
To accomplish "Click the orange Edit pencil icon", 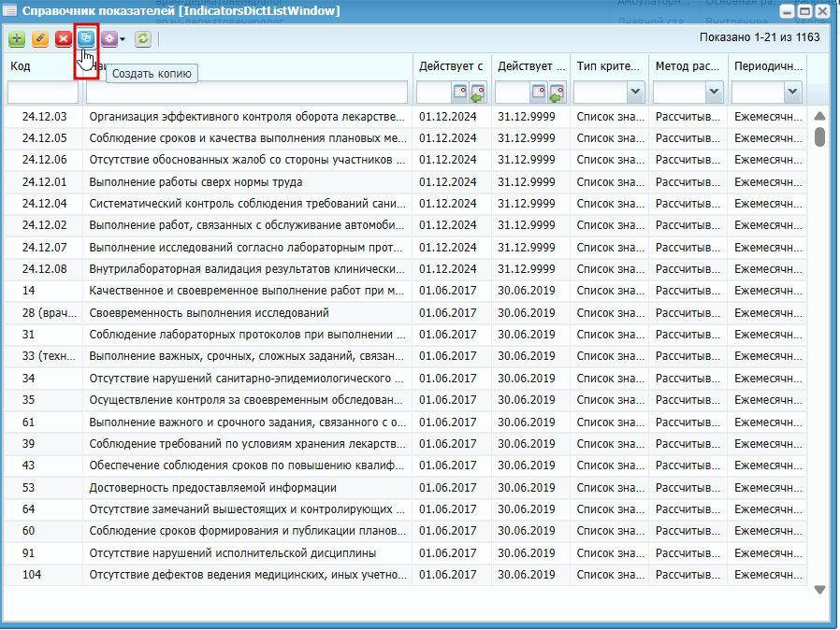I will tap(40, 38).
